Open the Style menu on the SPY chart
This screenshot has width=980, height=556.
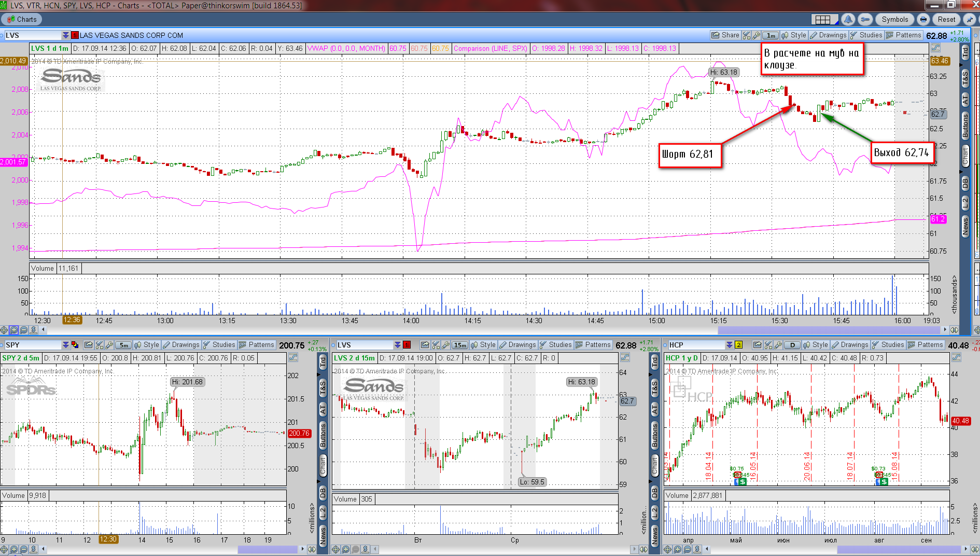tap(147, 345)
